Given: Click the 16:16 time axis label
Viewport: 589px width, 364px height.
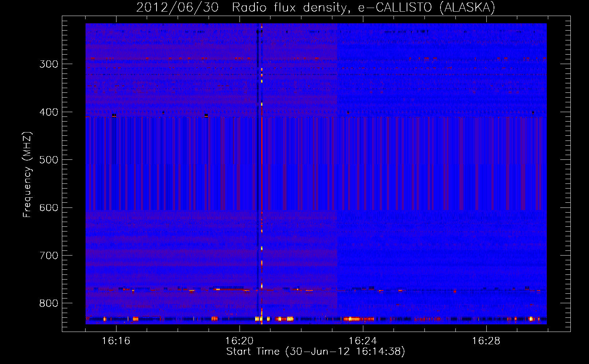Looking at the screenshot, I should coord(116,341).
